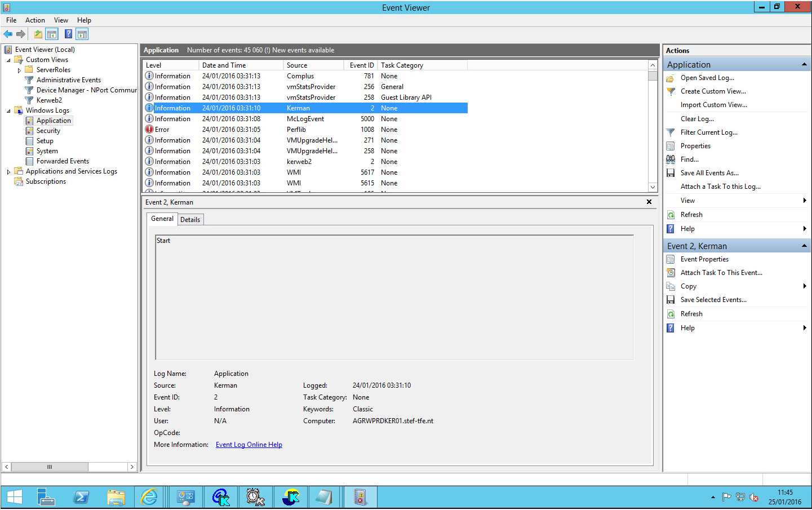Open the Action menu

[35, 20]
